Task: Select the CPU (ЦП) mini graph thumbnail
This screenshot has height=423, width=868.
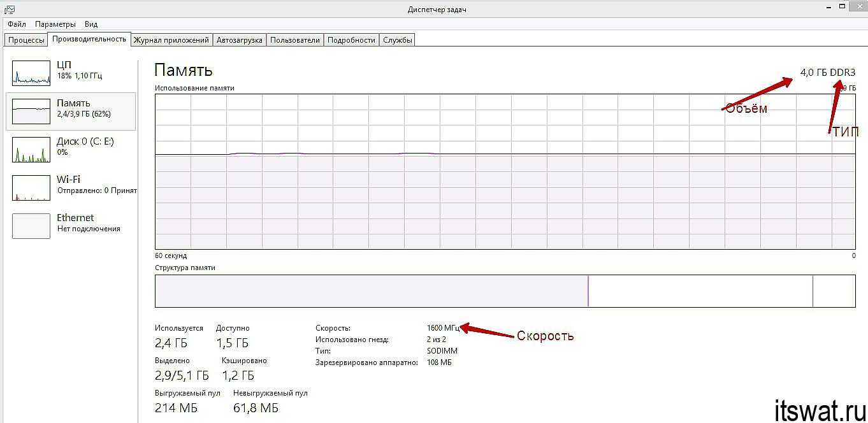Action: (x=31, y=73)
